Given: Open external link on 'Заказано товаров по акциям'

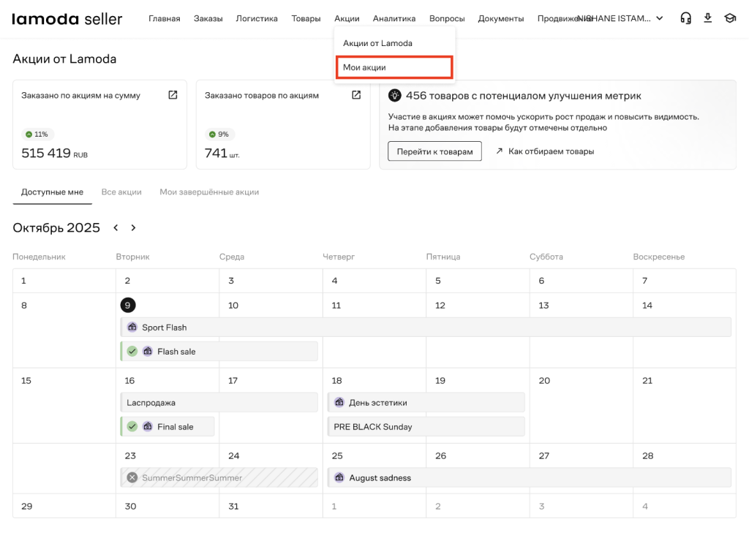Looking at the screenshot, I should tap(356, 95).
